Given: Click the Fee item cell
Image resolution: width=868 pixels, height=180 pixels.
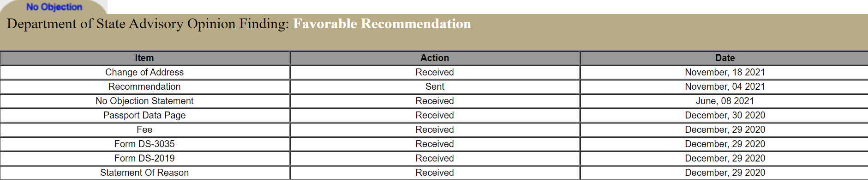Looking at the screenshot, I should coord(144,130).
